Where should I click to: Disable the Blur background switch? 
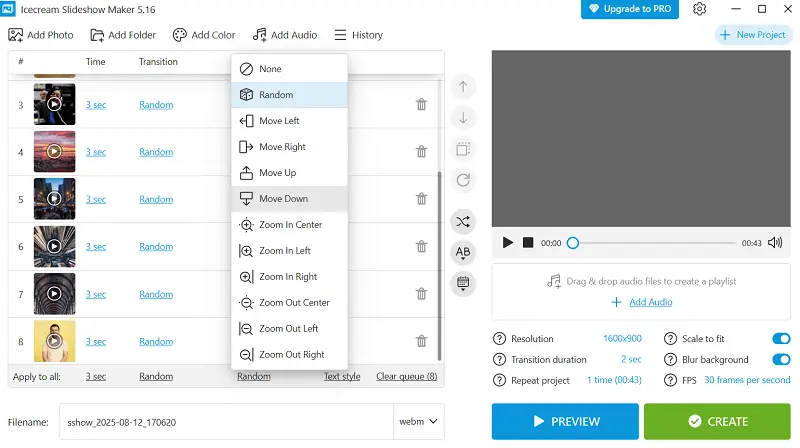click(x=781, y=360)
